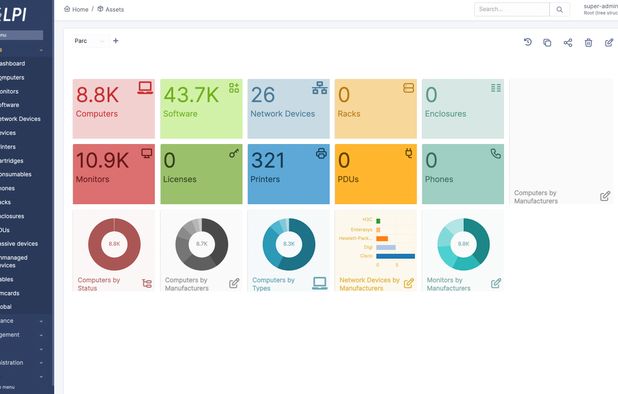618x394 pixels.
Task: Click the key icon on Licenses card
Action: (234, 153)
